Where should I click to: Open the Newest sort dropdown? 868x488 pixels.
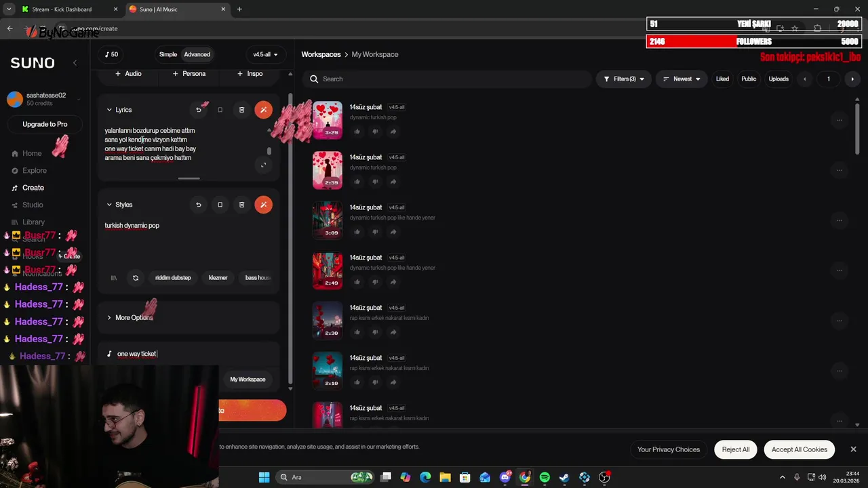682,79
